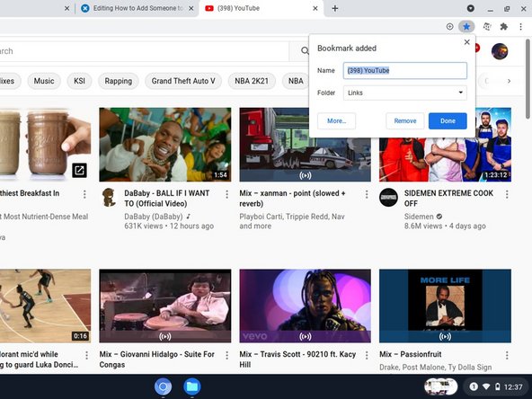
Task: Open the SIDEMEN EXTREME COOK OFF title link
Action: (448, 198)
